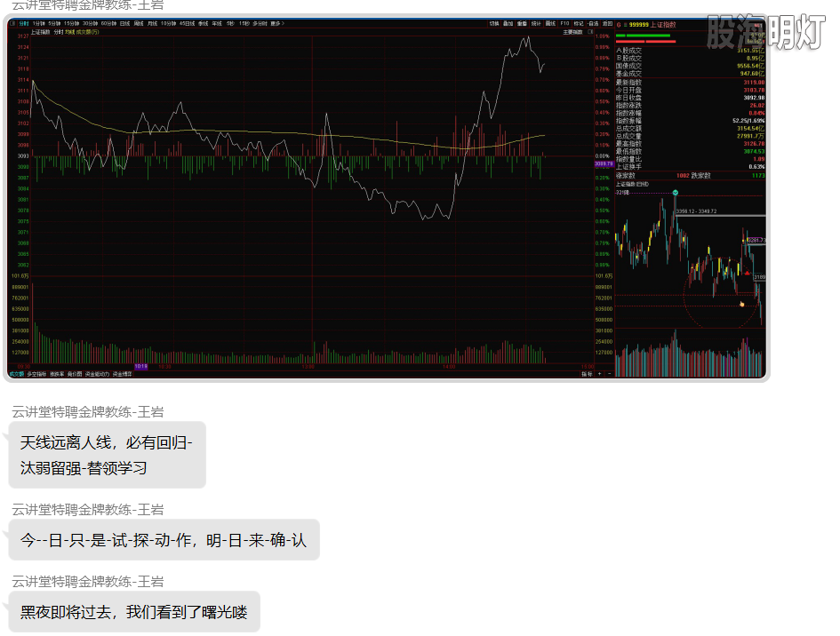
Task: Click the cyan marker atop the daily chart
Action: click(676, 192)
